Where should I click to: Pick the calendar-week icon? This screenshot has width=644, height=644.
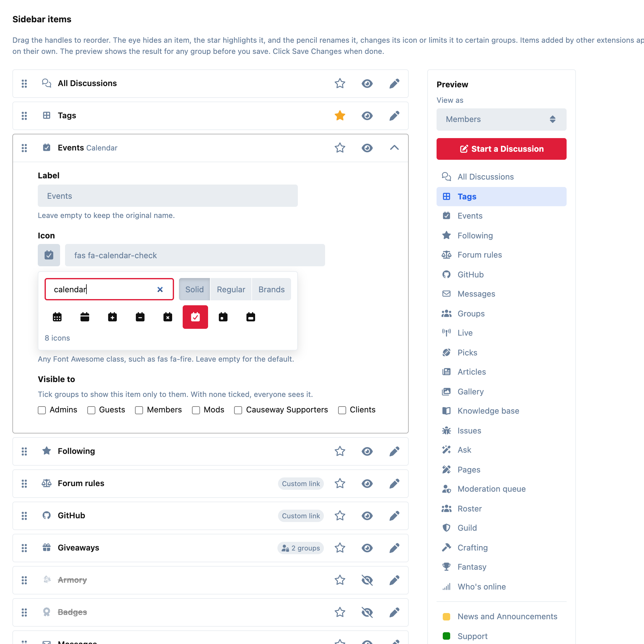tap(251, 317)
